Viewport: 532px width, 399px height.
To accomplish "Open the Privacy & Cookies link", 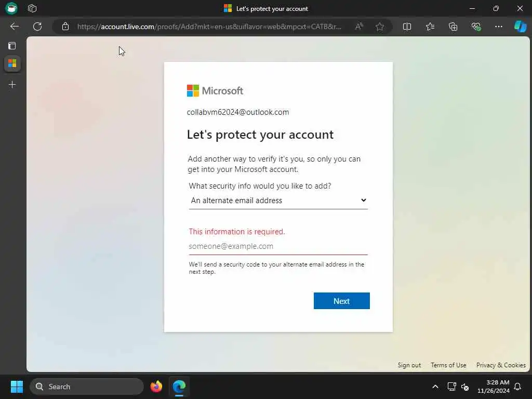I will pos(501,365).
